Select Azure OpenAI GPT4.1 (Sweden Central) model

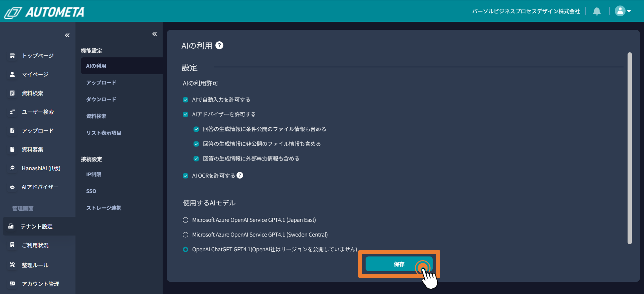point(185,235)
